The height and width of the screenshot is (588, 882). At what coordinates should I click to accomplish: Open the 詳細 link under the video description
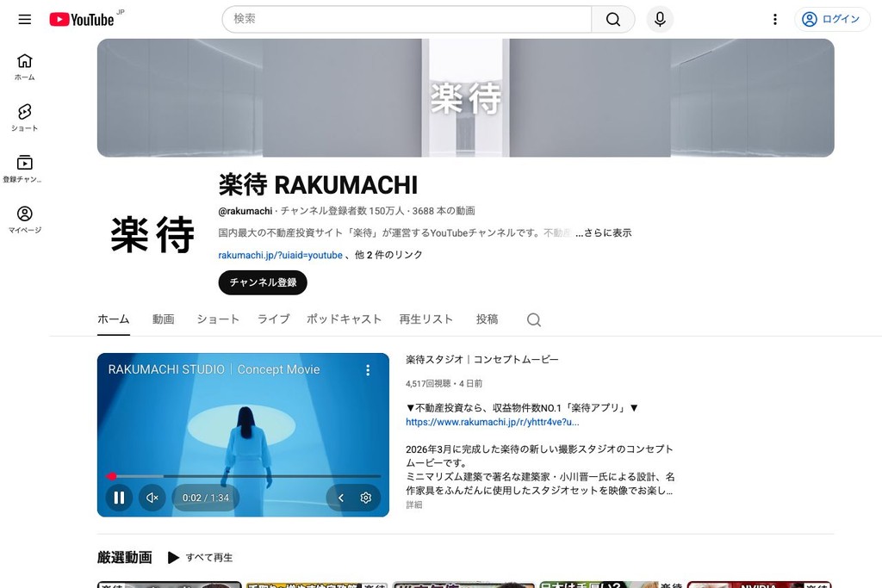coord(413,504)
